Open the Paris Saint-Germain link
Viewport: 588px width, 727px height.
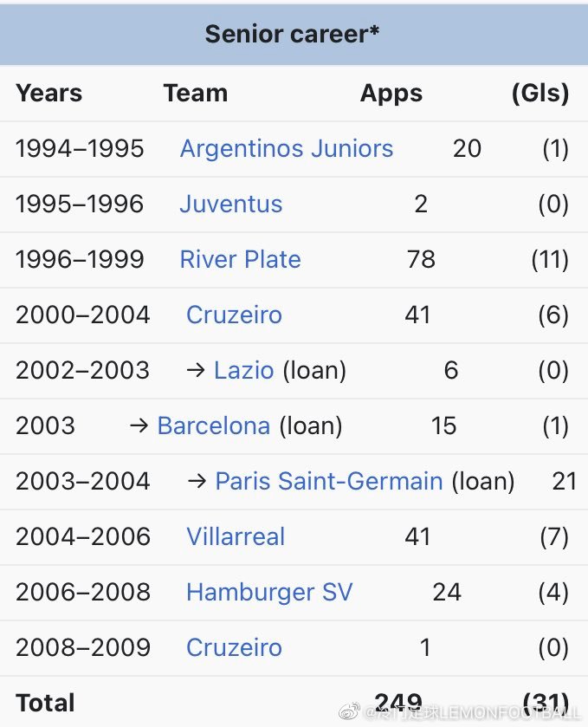(x=329, y=481)
